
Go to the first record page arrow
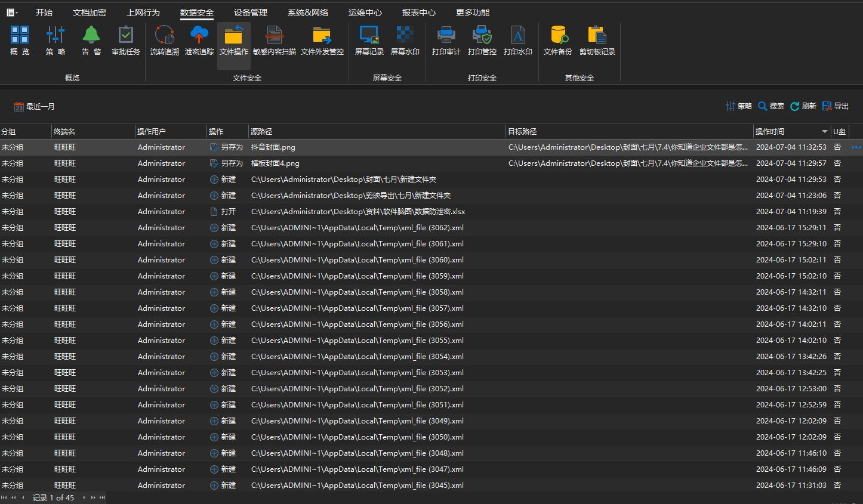tap(4, 497)
